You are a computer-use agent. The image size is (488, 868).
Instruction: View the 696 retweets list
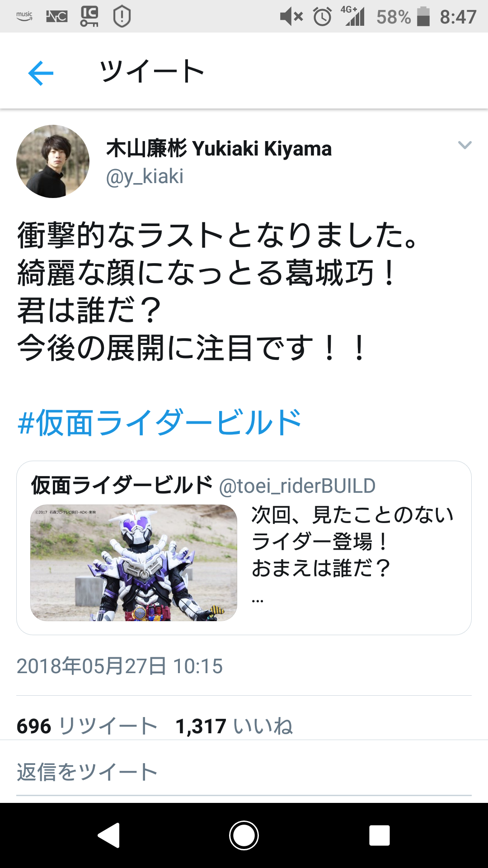pos(87,726)
